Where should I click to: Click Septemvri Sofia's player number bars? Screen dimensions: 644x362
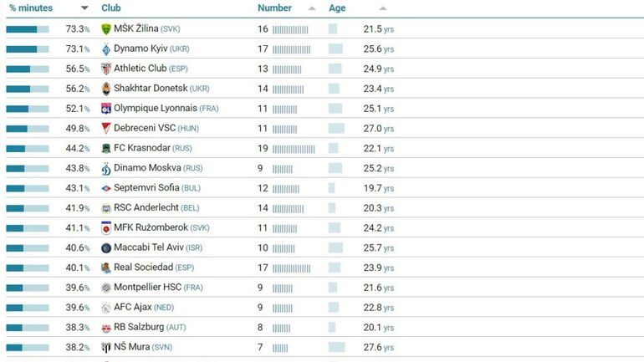(285, 188)
